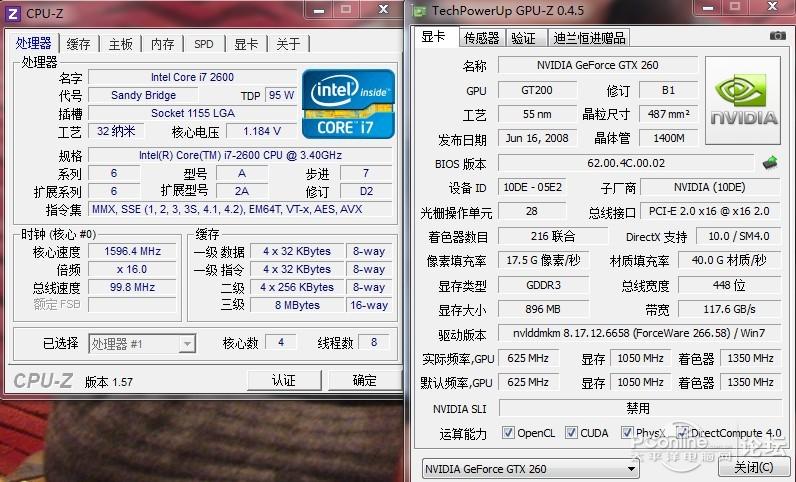Screen dimensions: 796x482
Task: Click the 认证 button in CPU-Z
Action: tap(284, 380)
